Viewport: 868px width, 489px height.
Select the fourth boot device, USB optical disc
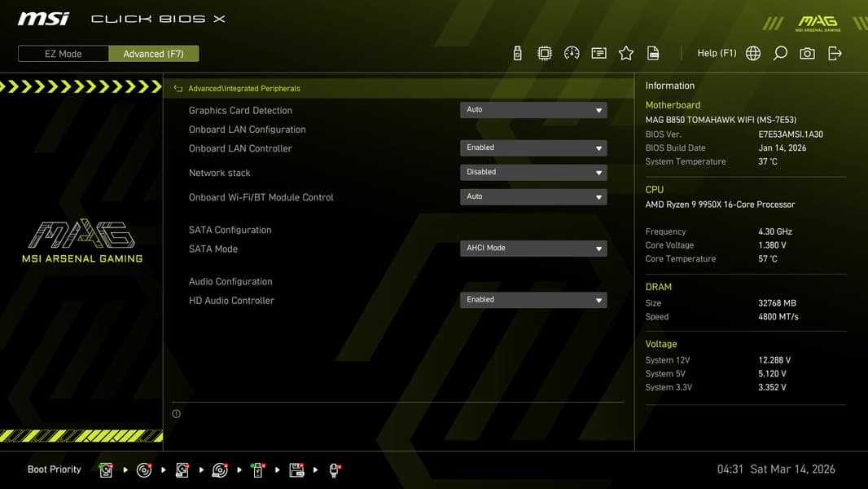(x=220, y=470)
